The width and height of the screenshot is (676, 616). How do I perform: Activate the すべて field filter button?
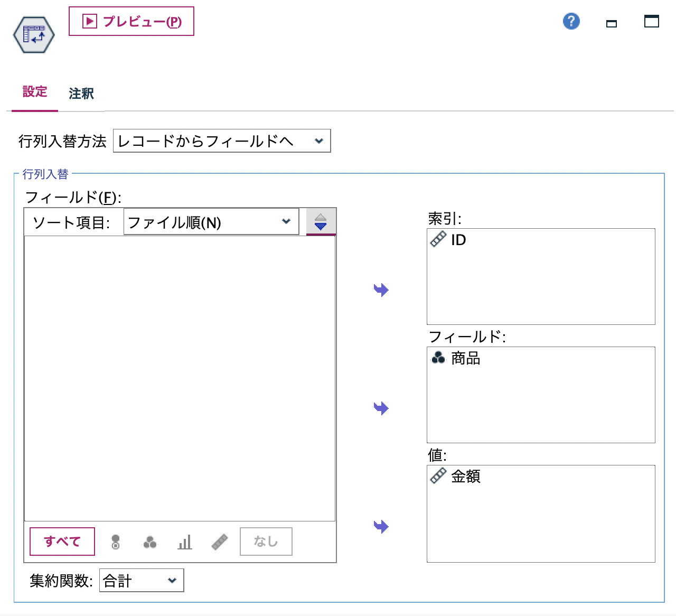62,541
